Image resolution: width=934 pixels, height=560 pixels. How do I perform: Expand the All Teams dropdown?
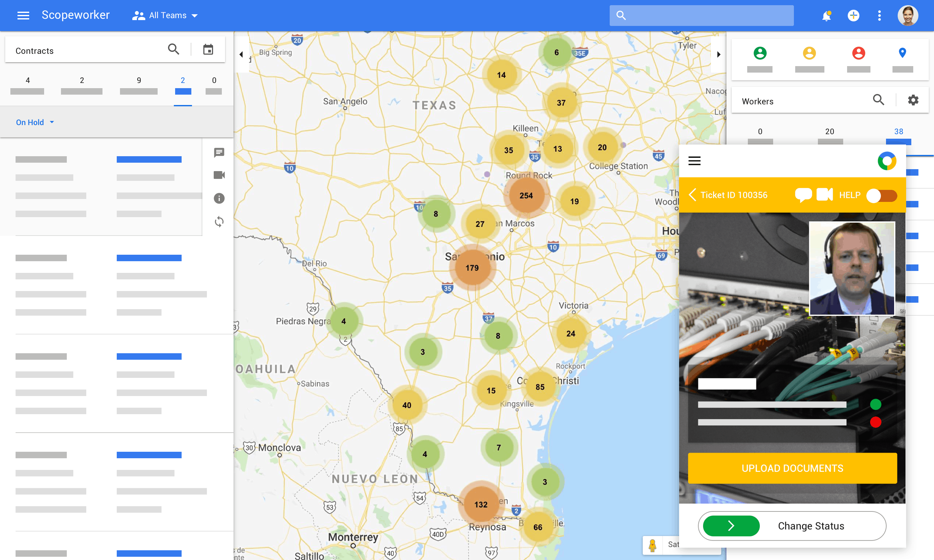tap(165, 16)
